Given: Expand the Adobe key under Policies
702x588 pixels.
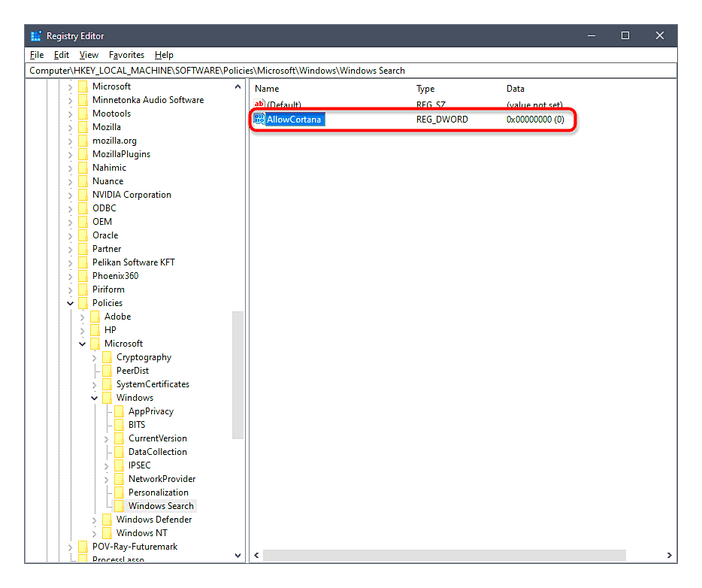Looking at the screenshot, I should click(x=83, y=317).
